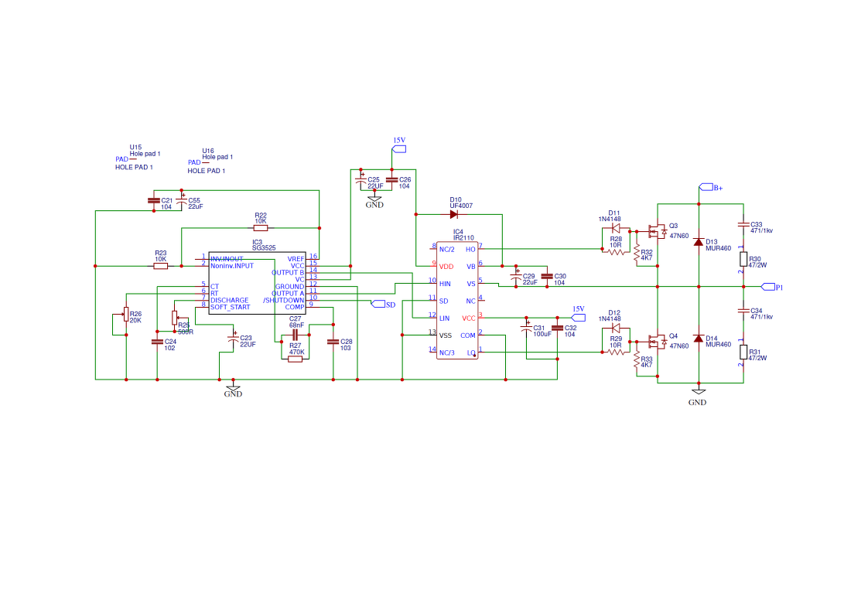Screen dimensions: 868x613
Task: Select the C27 68nF capacitor symbol
Action: pyautogui.click(x=295, y=335)
